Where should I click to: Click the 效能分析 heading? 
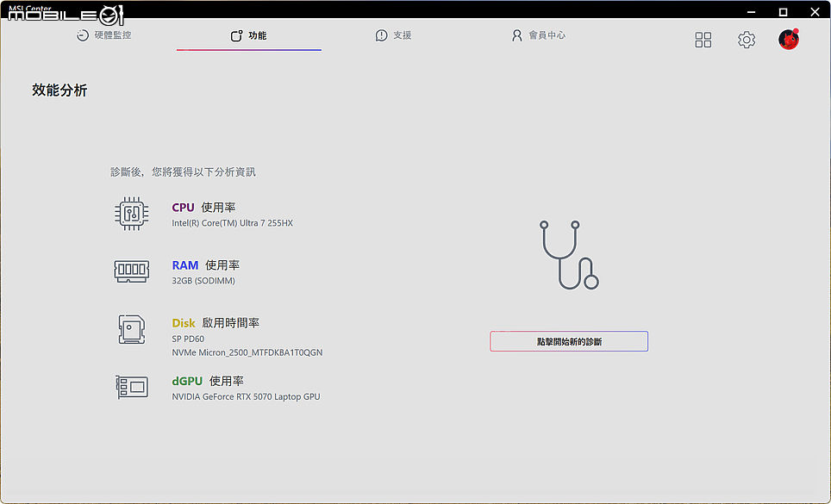click(x=59, y=90)
